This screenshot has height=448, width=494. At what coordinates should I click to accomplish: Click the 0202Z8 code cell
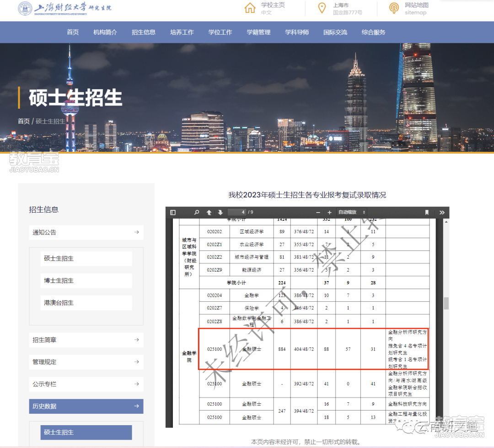[215, 321]
